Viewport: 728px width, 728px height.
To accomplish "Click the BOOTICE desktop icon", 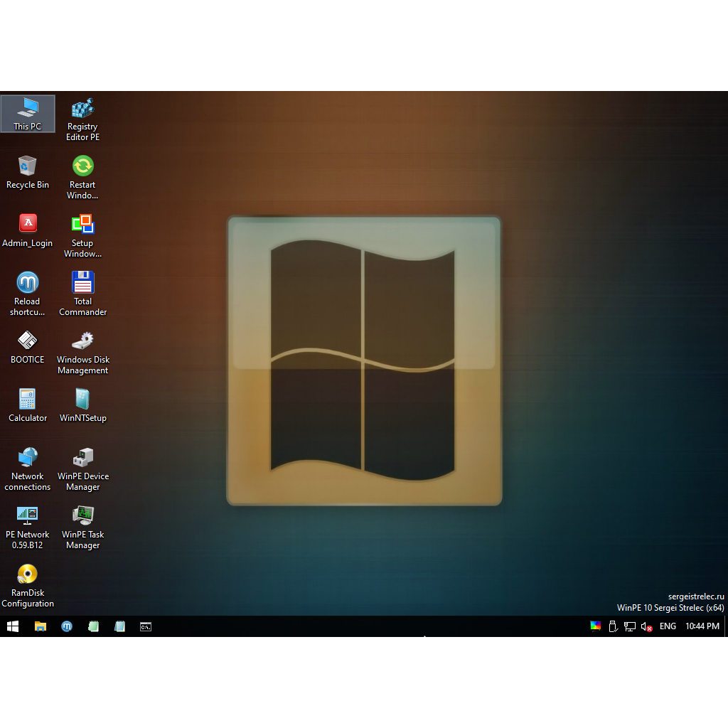I will coord(28,347).
